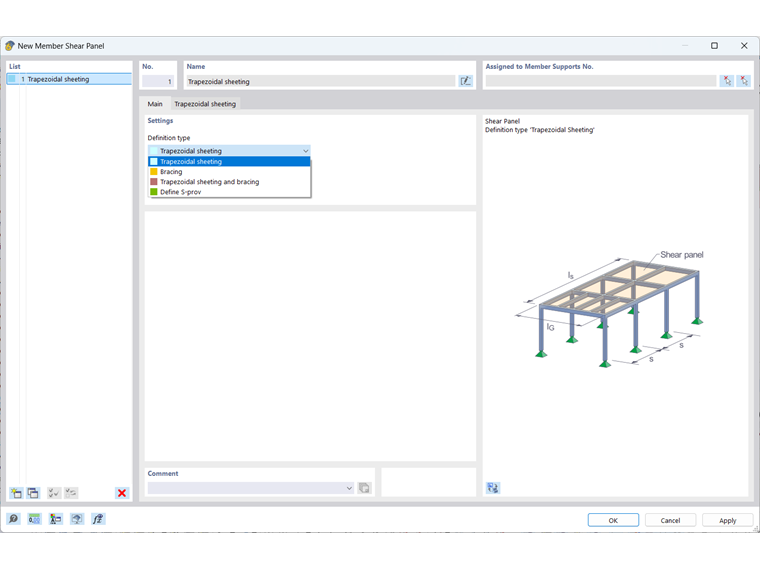Viewport: 760px width, 570px height.
Task: Switch to the Main tab
Action: (x=155, y=104)
